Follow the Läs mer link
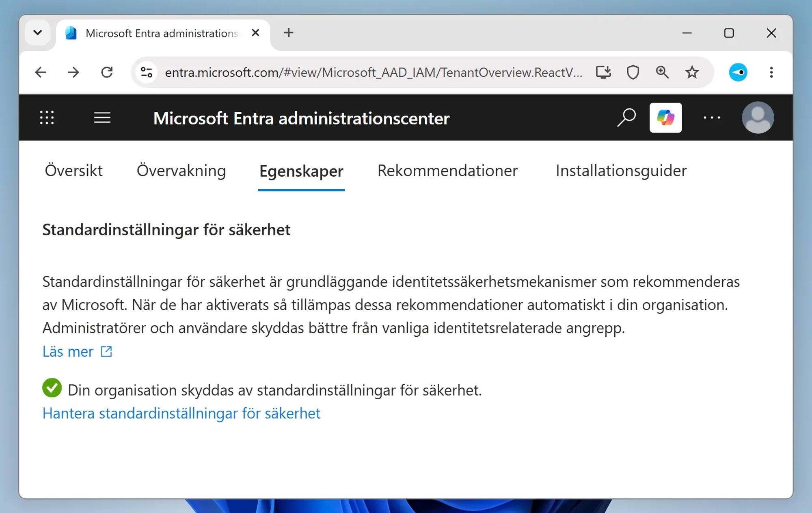 pos(77,351)
